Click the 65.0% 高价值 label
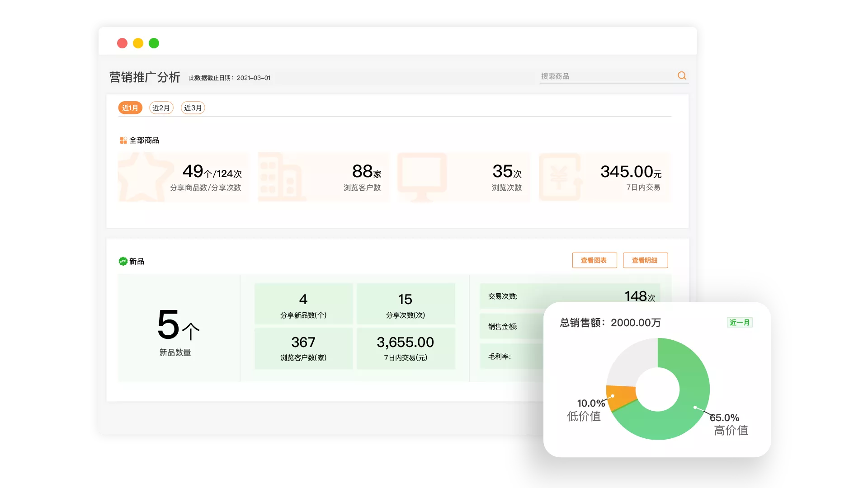This screenshot has height=488, width=868. click(729, 424)
